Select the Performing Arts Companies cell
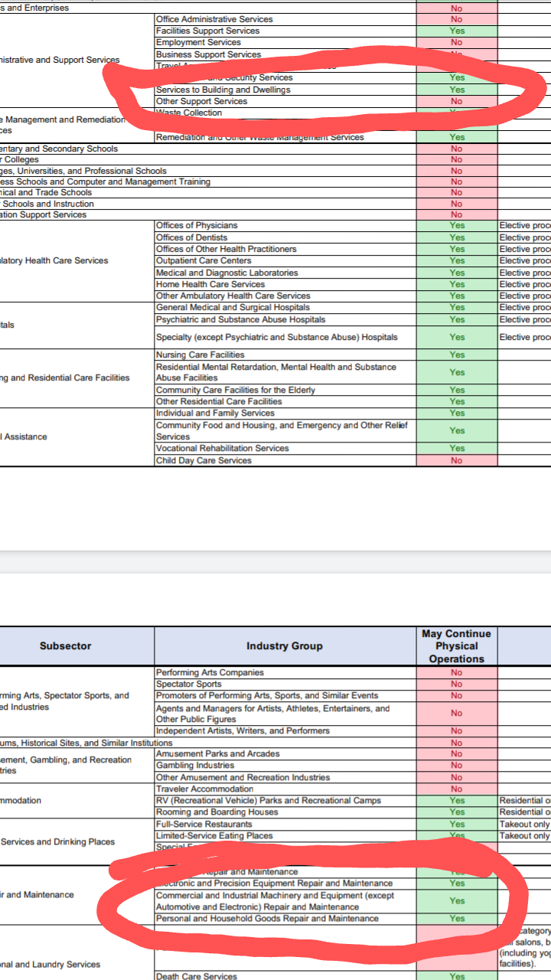This screenshot has width=551, height=980. tap(285, 672)
